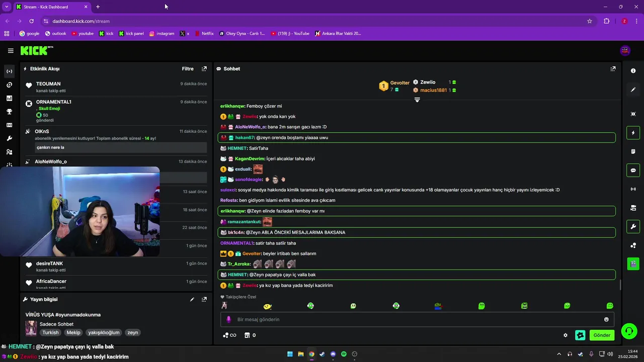Open a new browser tab with the plus
The width and height of the screenshot is (644, 362).
click(x=98, y=7)
